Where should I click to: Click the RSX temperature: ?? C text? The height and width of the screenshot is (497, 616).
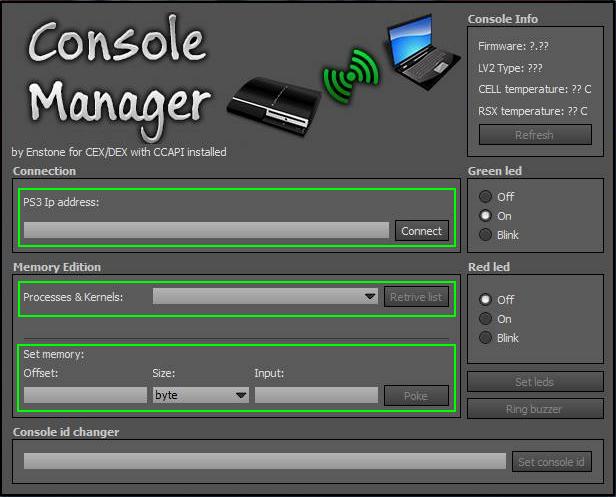[x=533, y=111]
